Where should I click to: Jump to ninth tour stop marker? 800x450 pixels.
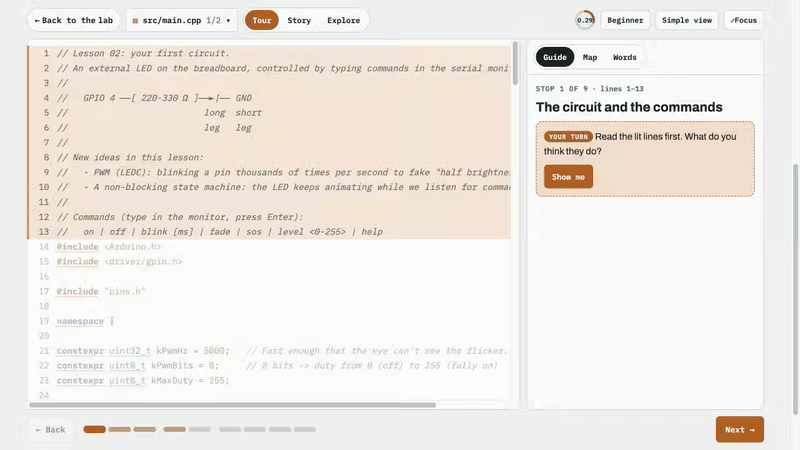[x=305, y=430]
